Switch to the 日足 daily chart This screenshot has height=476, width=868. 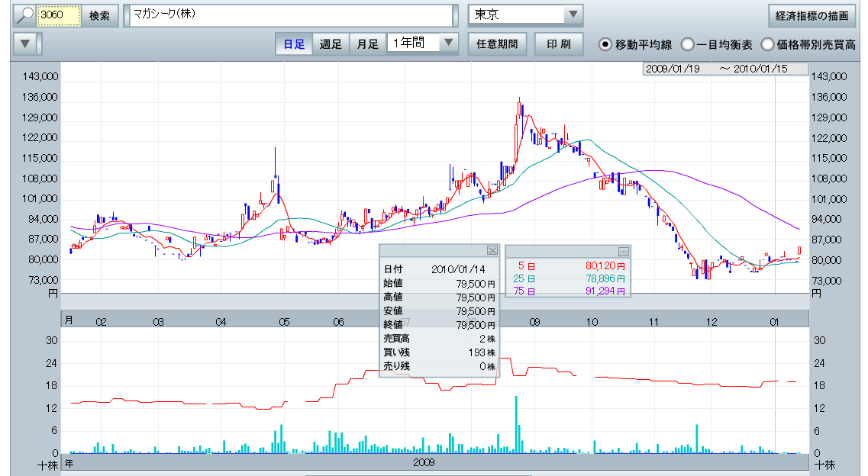(294, 44)
